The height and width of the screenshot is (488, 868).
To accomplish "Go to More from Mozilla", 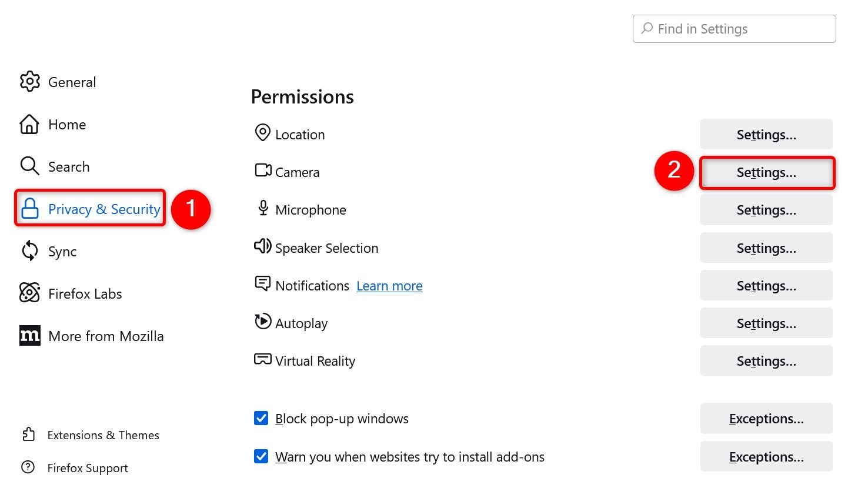I will [106, 336].
